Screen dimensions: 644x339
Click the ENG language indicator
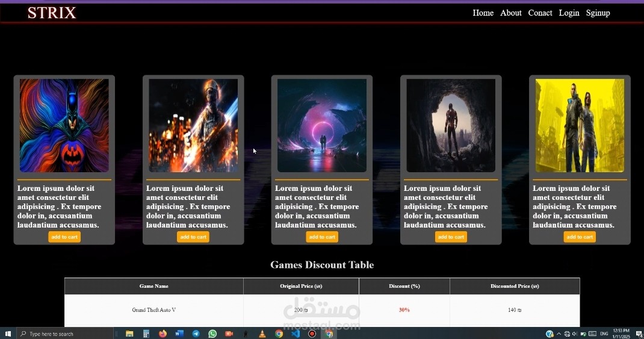click(x=604, y=334)
